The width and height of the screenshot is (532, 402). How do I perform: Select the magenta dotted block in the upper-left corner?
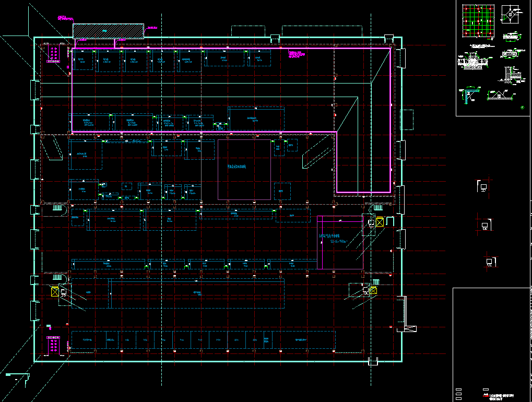click(x=54, y=54)
